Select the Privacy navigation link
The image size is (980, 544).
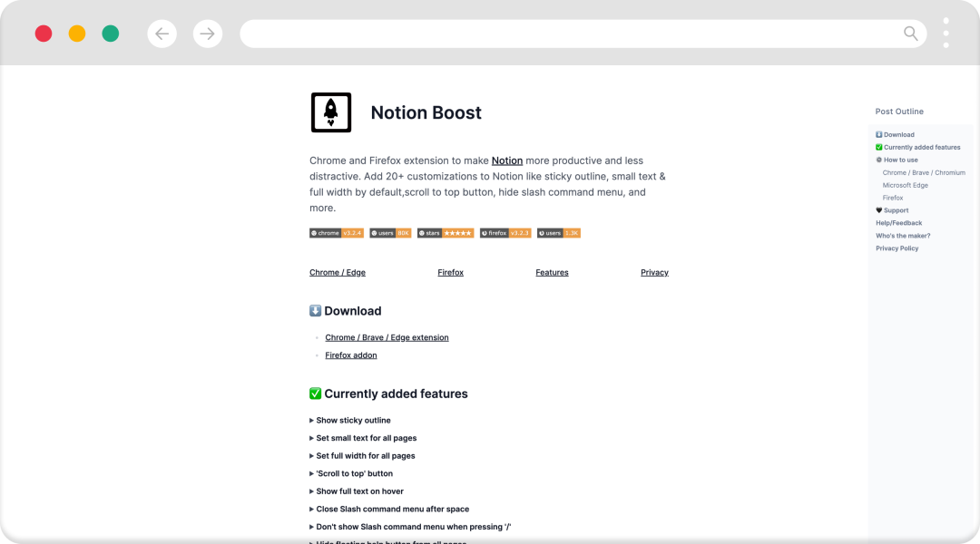(654, 272)
